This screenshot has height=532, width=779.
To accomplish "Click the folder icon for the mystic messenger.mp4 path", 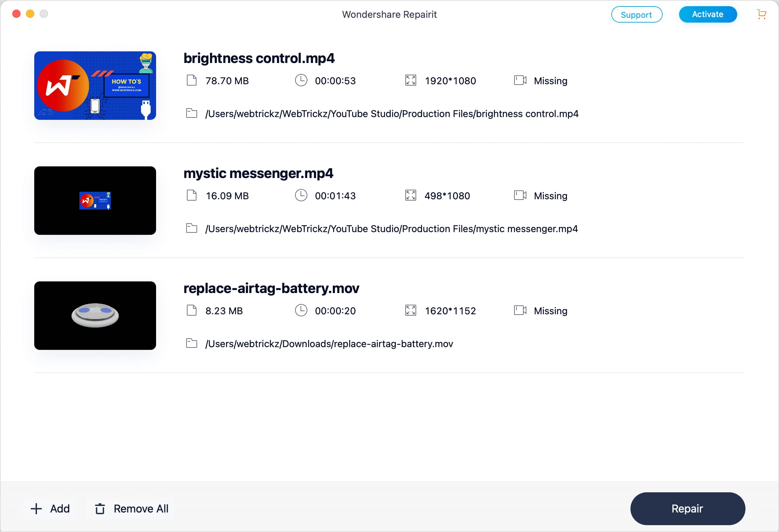I will tap(192, 228).
